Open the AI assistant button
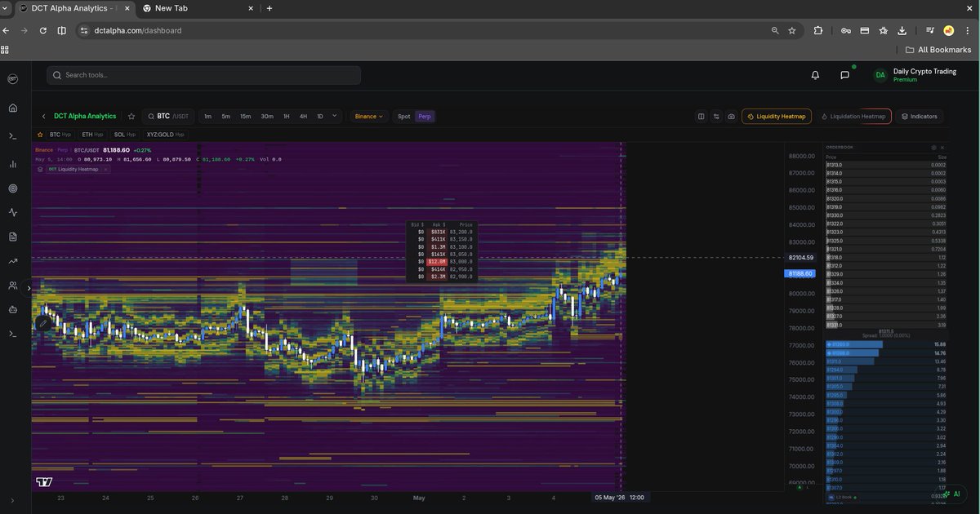980x514 pixels. 952,494
